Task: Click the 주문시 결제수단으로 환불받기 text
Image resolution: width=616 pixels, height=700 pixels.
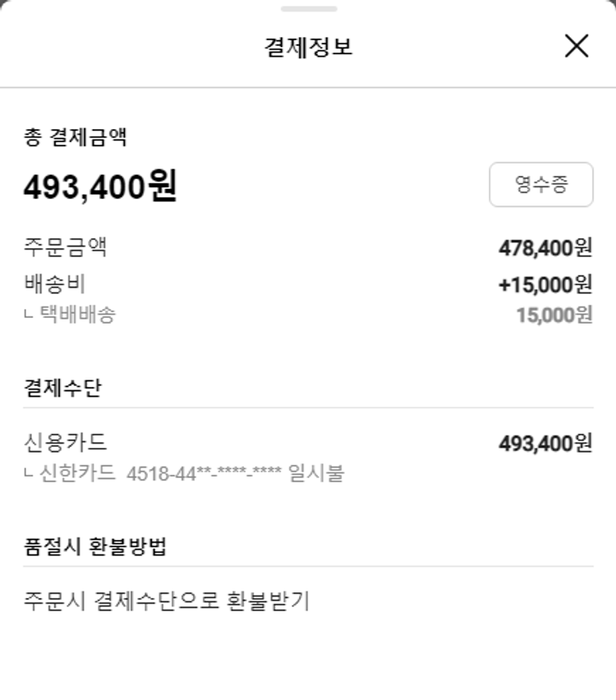Action: coord(167,601)
